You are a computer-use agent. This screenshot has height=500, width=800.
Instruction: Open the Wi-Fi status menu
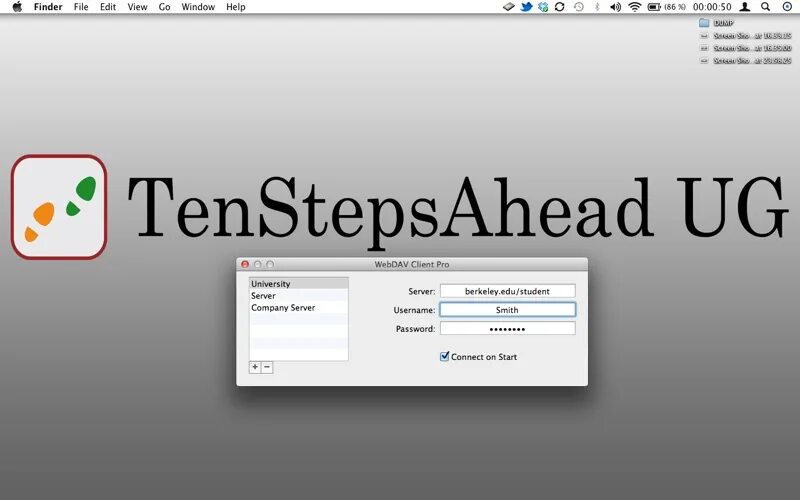coord(634,7)
